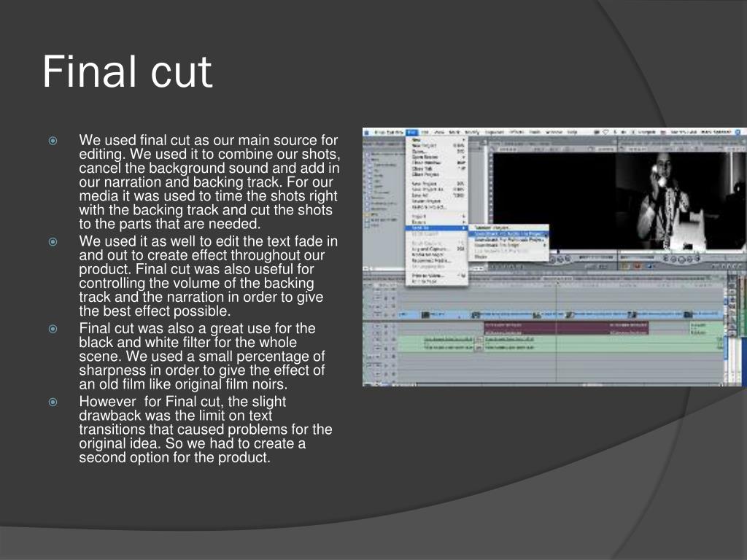This screenshot has height=560, width=747.
Task: Open the Sequence menu
Action: click(x=495, y=132)
